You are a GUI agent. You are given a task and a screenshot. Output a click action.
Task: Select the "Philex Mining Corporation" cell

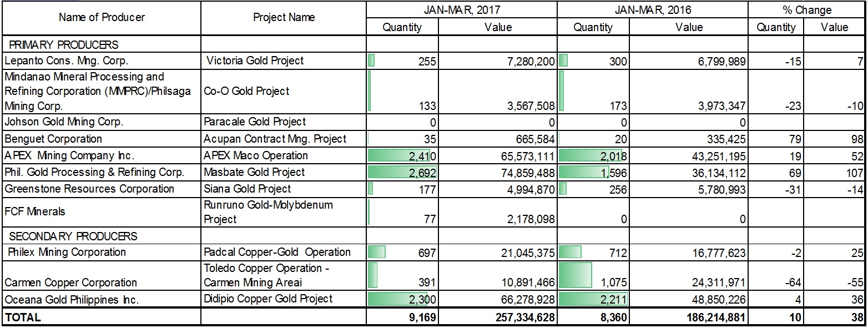[102, 253]
